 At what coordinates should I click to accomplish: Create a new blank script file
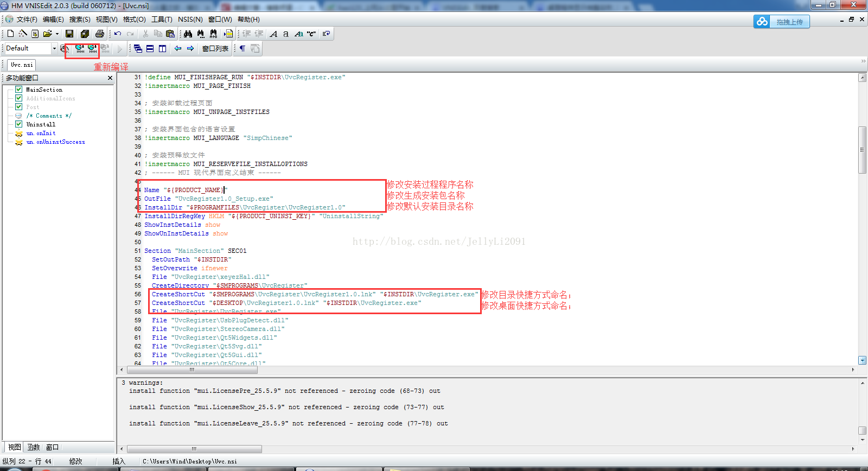[10, 34]
